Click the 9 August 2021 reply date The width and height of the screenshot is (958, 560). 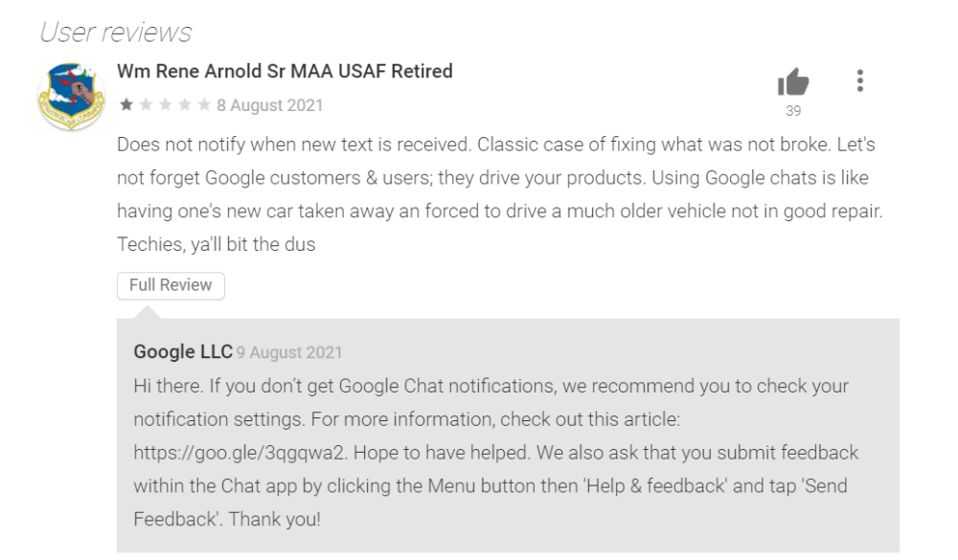(288, 352)
